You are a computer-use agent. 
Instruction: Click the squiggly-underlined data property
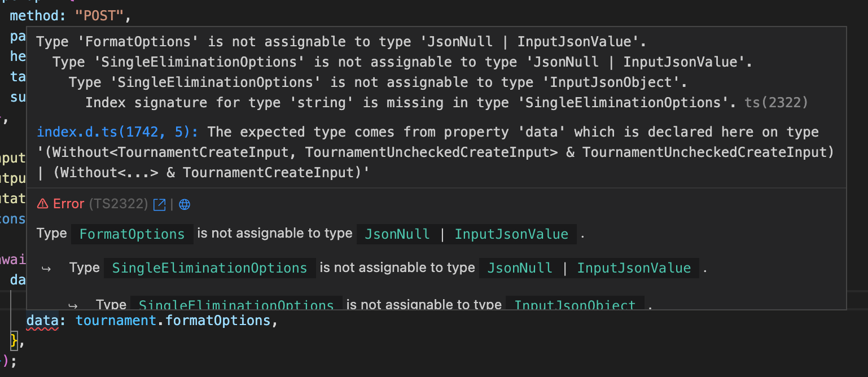click(42, 321)
